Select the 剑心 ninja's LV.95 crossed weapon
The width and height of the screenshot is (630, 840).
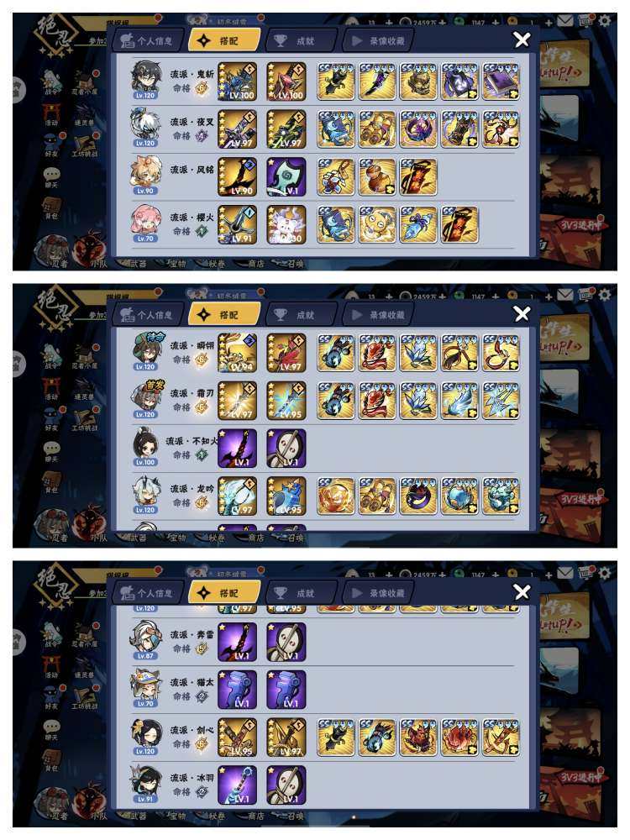(238, 738)
